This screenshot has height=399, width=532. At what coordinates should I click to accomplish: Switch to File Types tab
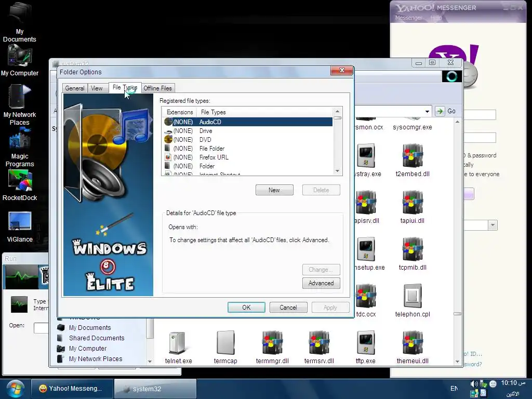click(x=125, y=87)
